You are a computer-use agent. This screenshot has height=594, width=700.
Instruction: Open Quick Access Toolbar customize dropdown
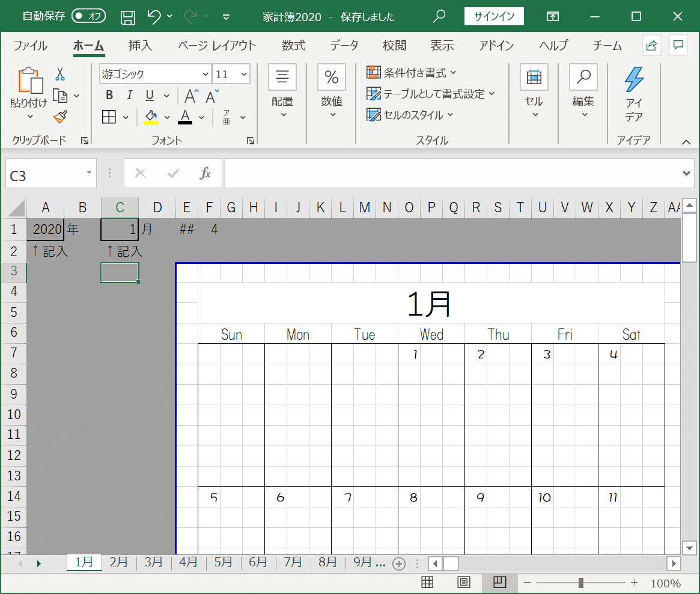pos(226,17)
